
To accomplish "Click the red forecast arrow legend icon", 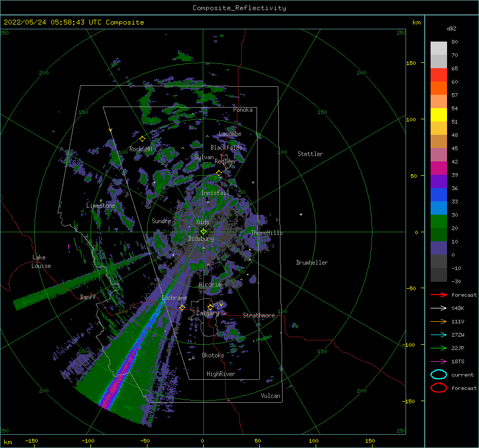I will click(x=439, y=295).
